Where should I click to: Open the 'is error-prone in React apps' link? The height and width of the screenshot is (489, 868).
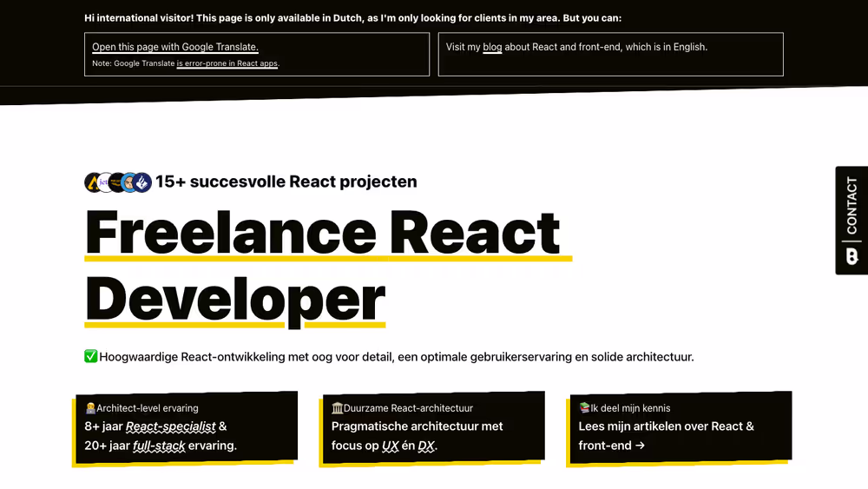(227, 63)
